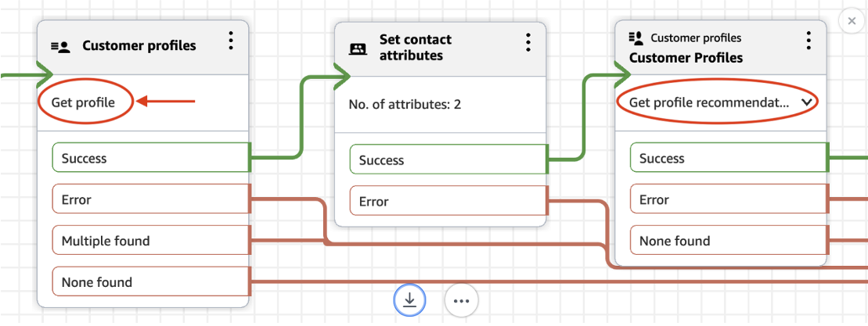Select None found branch in first block

(x=150, y=282)
